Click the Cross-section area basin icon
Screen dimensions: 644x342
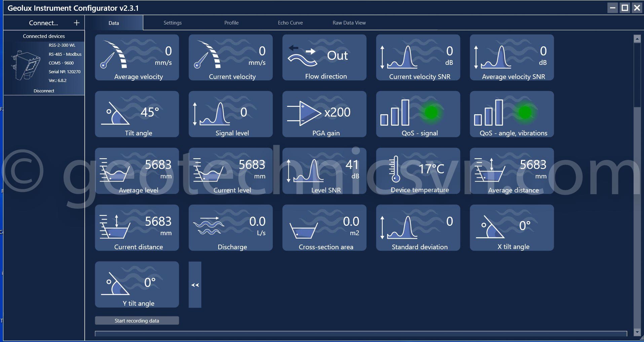(303, 231)
